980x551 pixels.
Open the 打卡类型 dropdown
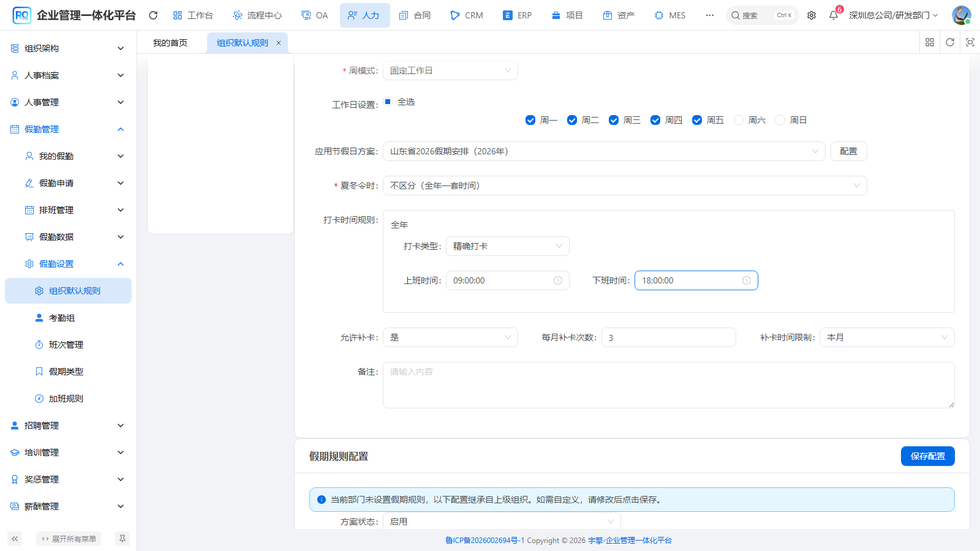click(x=508, y=246)
